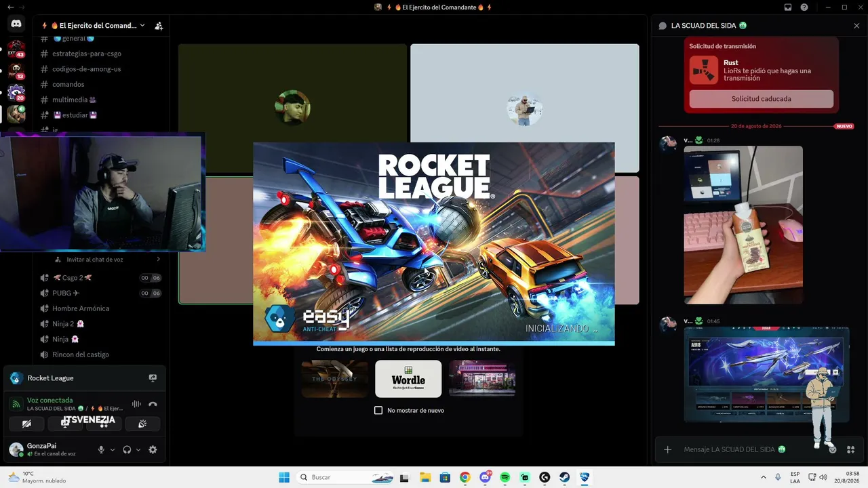
Task: Open the Windows Start menu
Action: coord(284,477)
